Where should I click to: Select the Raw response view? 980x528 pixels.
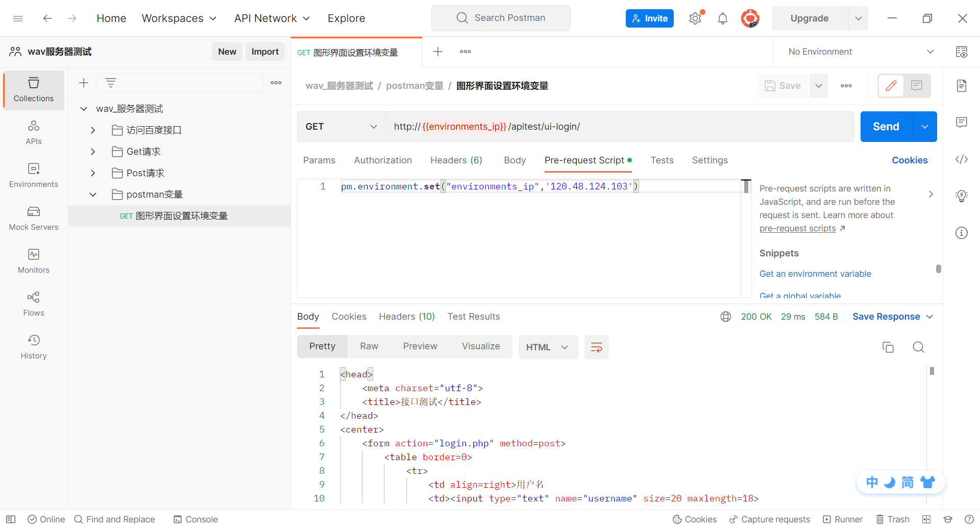(369, 346)
